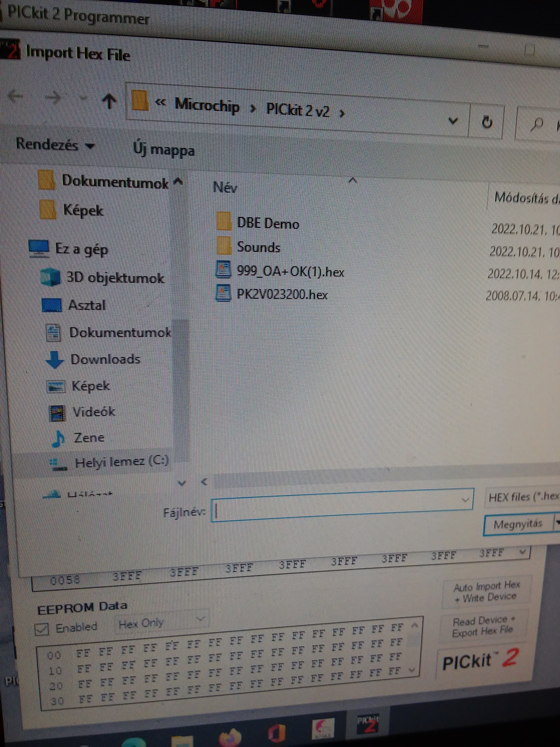Screen dimensions: 560x747
Task: Click the 3D objektumok label
Action: click(115, 277)
